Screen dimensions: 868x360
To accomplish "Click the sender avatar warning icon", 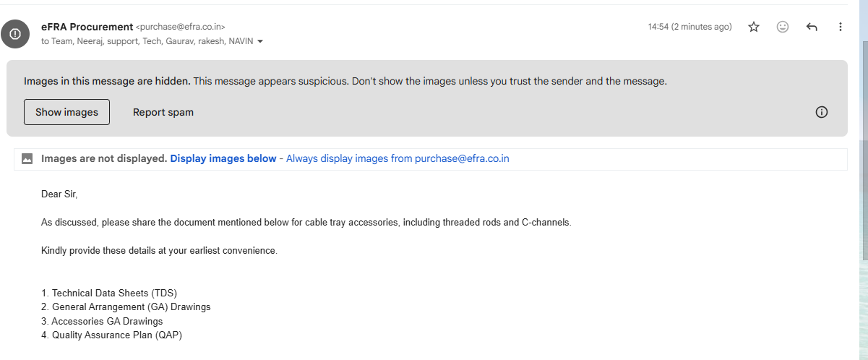I will tap(15, 33).
